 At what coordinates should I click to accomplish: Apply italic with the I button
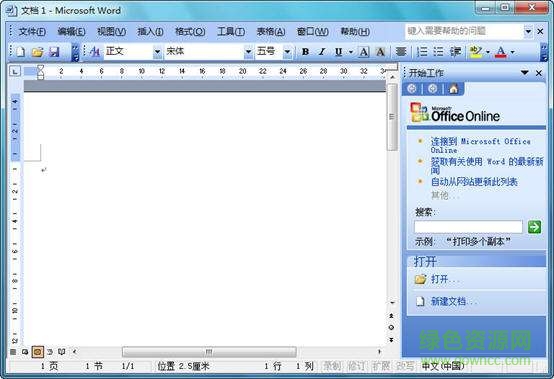click(x=322, y=52)
